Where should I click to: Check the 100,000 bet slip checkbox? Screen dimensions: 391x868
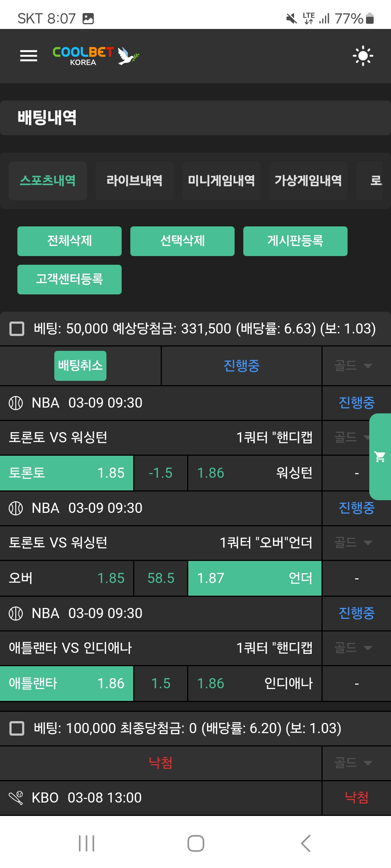pos(17,728)
